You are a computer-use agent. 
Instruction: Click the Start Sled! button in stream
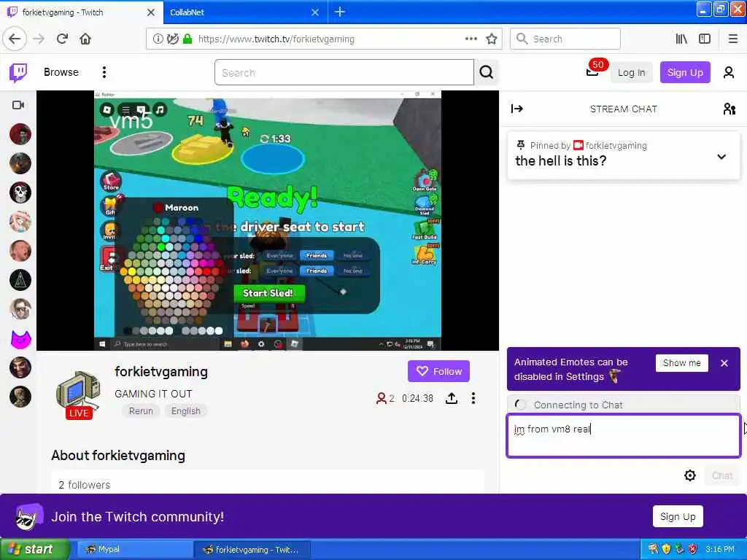pos(268,293)
